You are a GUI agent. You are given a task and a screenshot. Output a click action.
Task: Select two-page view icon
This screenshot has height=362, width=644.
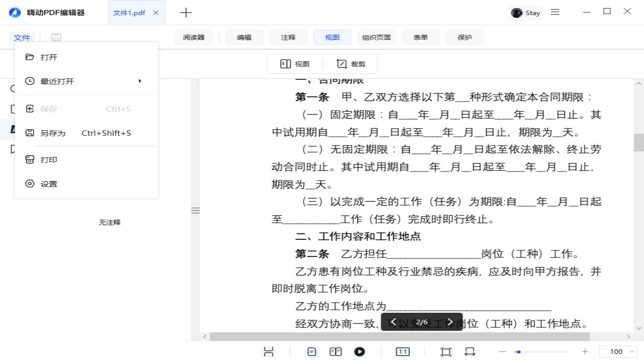click(336, 351)
